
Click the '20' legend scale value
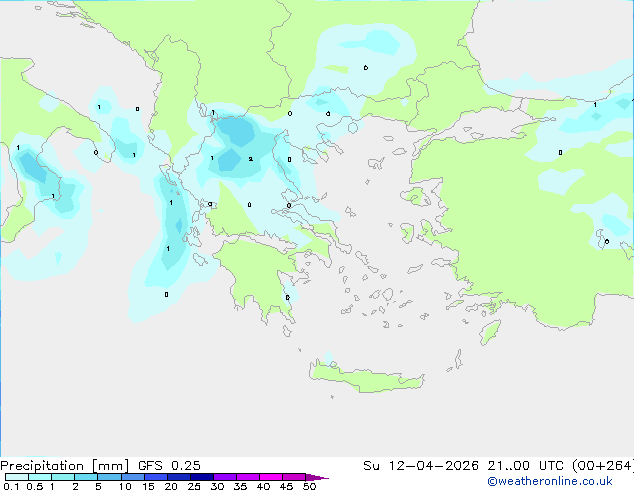(171, 486)
